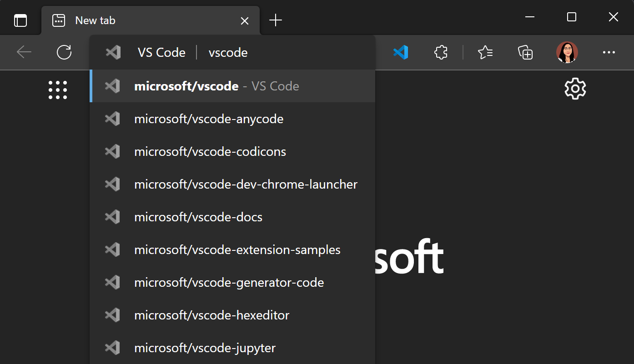Open the VS Code extension icon in toolbar
The width and height of the screenshot is (634, 364).
click(x=400, y=52)
